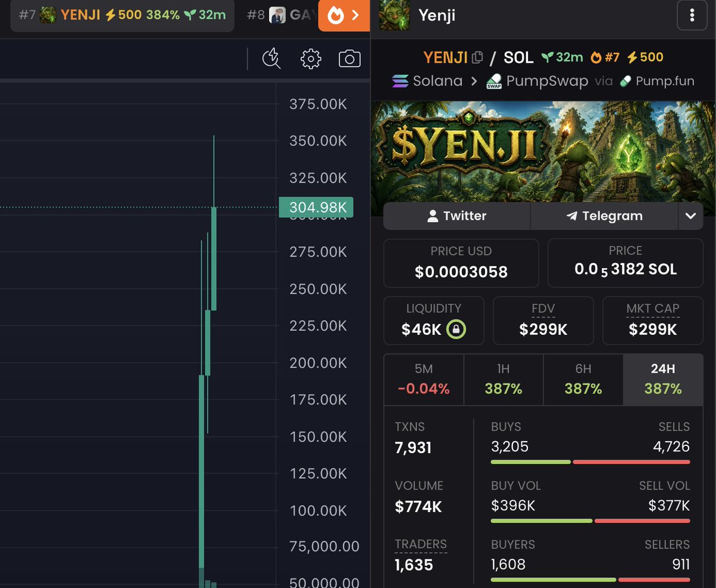Click the buy volume ratio bar
This screenshot has height=588, width=716.
591,521
